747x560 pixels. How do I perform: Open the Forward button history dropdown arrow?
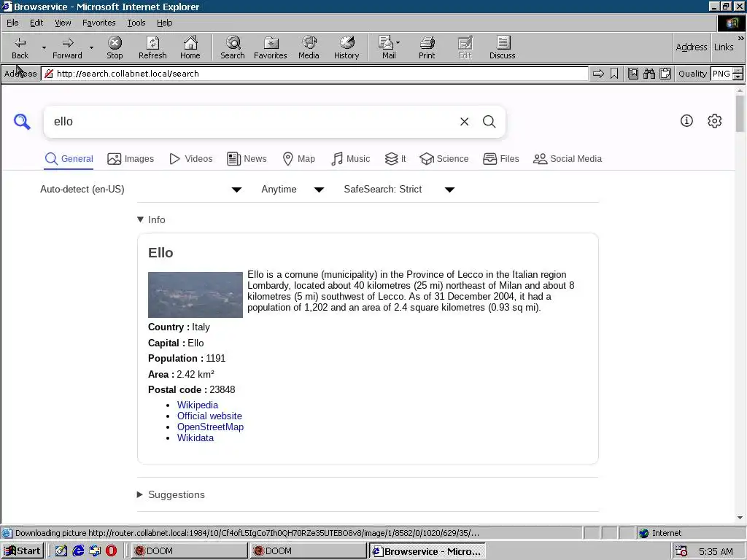coord(91,47)
